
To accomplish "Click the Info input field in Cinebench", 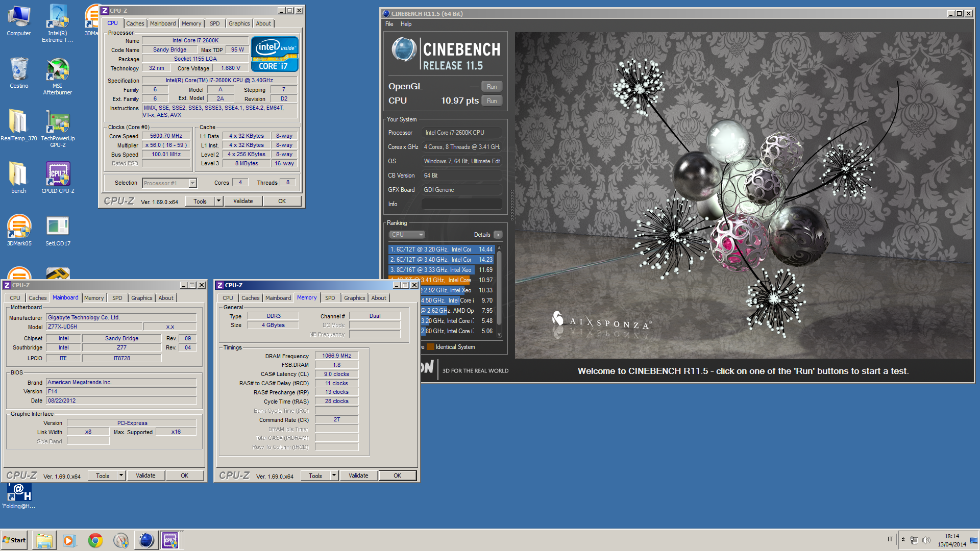I will pos(461,204).
